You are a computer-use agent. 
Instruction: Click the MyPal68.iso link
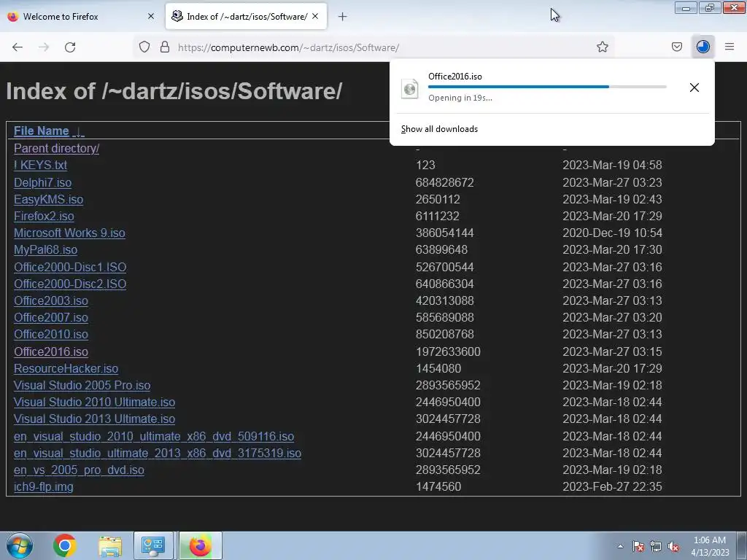pos(46,250)
